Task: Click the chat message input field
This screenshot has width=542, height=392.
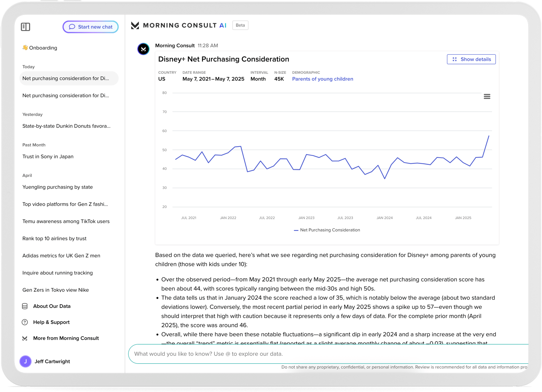Action: point(325,354)
